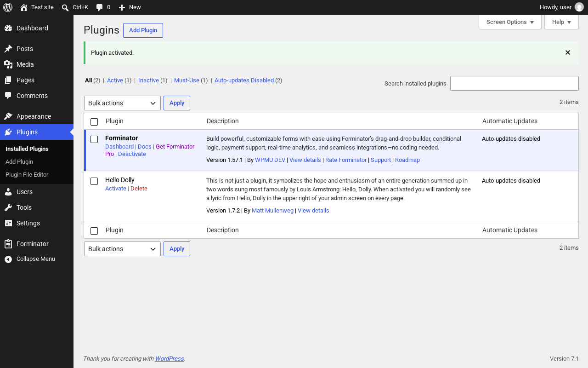The image size is (588, 368).
Task: Click the plus icon next to New
Action: 122,7
